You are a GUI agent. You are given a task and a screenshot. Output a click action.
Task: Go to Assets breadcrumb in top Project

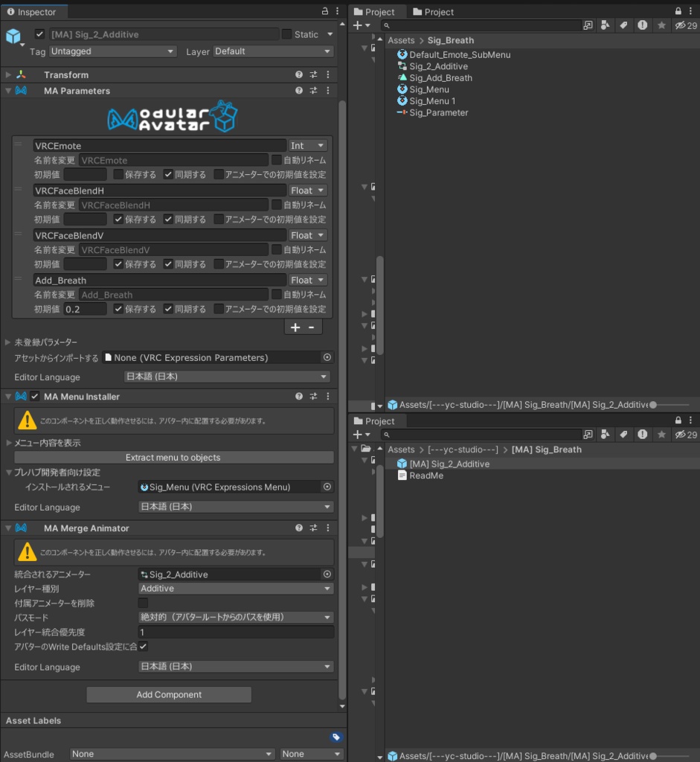click(x=401, y=40)
